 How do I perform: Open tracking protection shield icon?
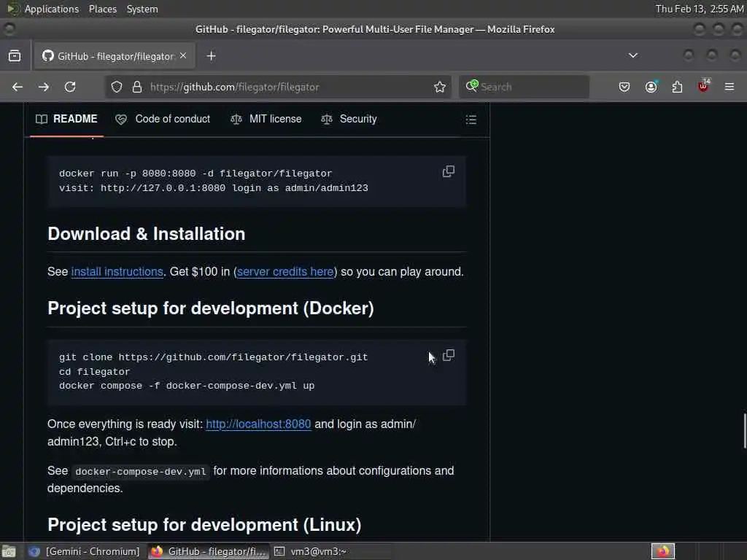point(117,87)
